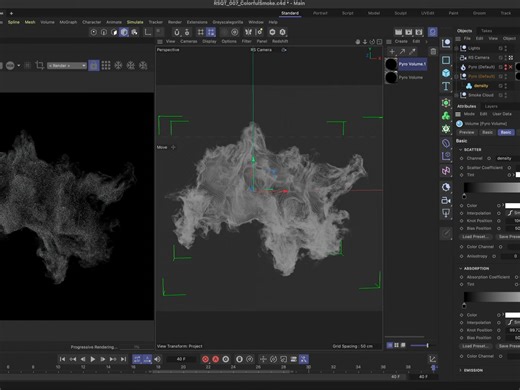The height and width of the screenshot is (390, 520).
Task: Go to end of timeline
Action: (x=123, y=359)
